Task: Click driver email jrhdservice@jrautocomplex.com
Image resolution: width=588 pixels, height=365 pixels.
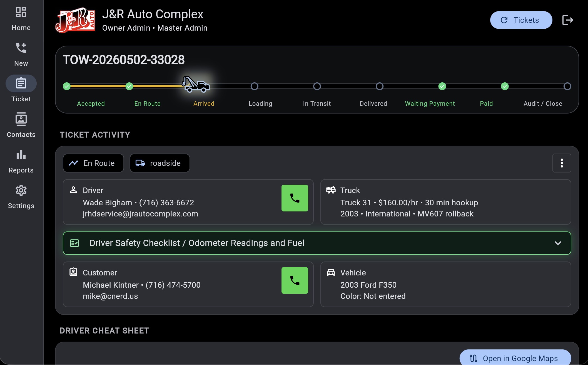Action: click(141, 214)
